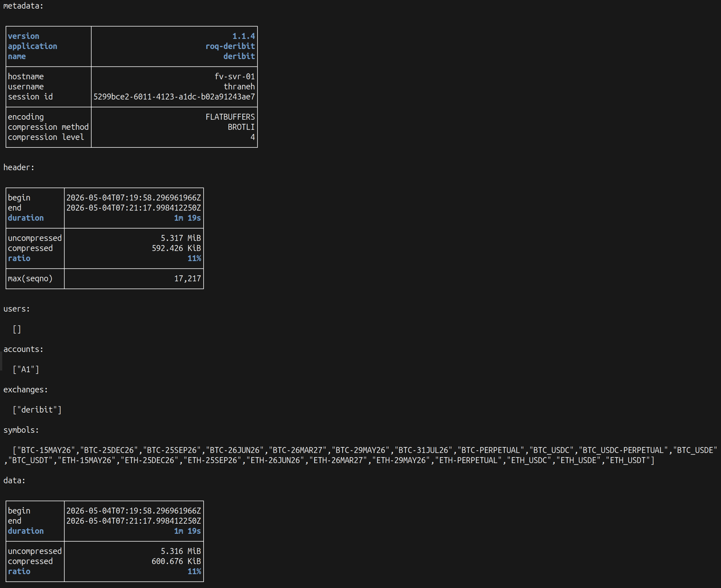The width and height of the screenshot is (721, 588).
Task: Click the "compression method" label
Action: click(x=48, y=127)
